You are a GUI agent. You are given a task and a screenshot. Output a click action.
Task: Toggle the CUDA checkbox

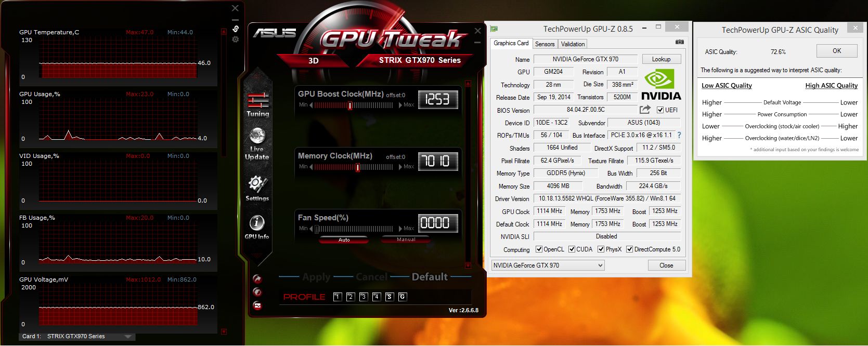pyautogui.click(x=572, y=249)
